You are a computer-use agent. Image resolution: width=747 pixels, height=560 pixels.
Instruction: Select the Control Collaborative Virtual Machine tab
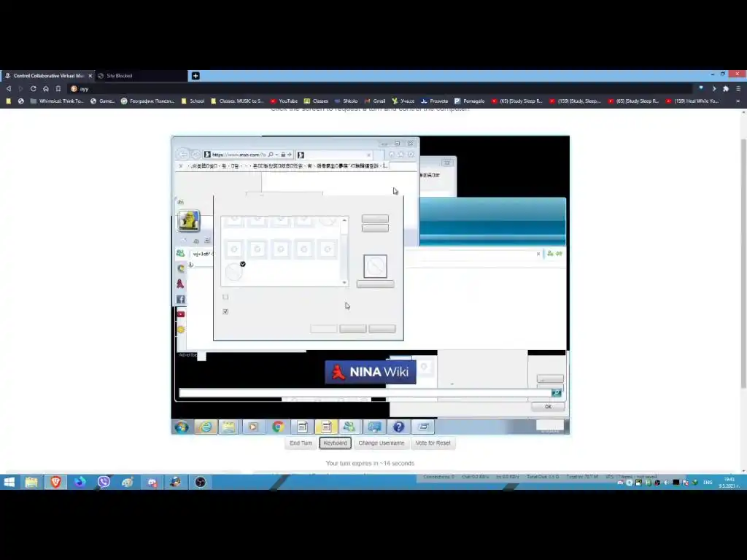coord(47,76)
